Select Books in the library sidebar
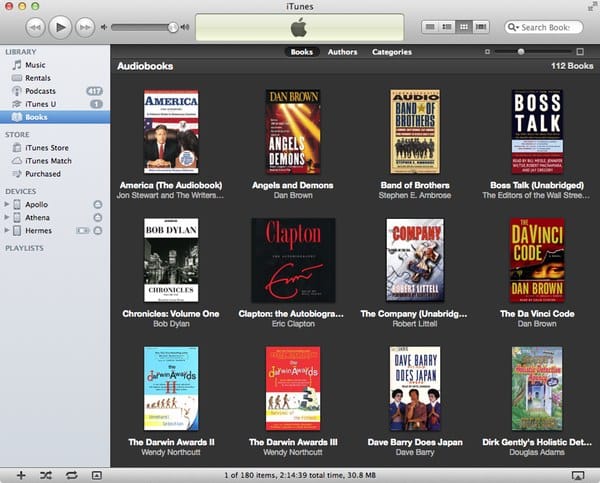This screenshot has width=600, height=483. coord(55,117)
